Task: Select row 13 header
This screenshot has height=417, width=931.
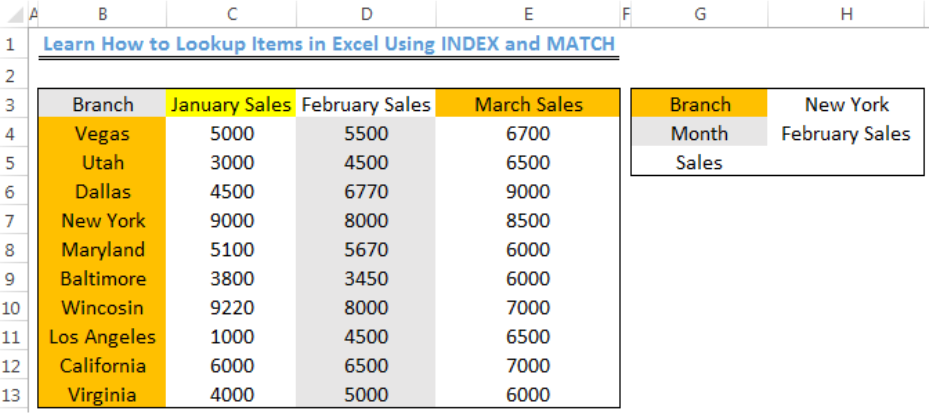Action: click(x=14, y=395)
